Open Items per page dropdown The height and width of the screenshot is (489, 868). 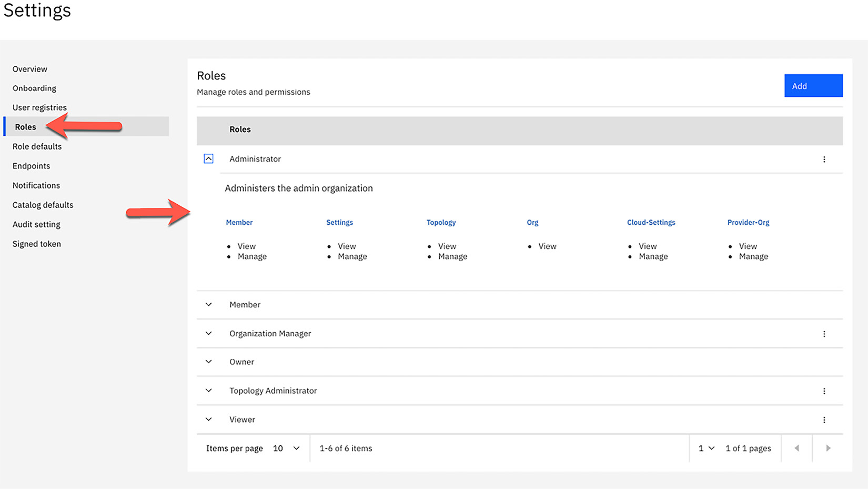pos(286,448)
